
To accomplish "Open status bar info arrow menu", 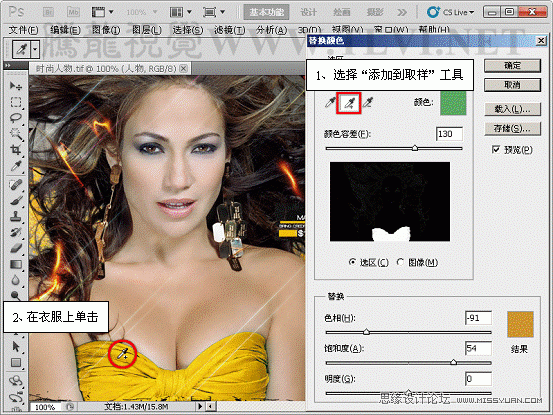I will (x=200, y=406).
